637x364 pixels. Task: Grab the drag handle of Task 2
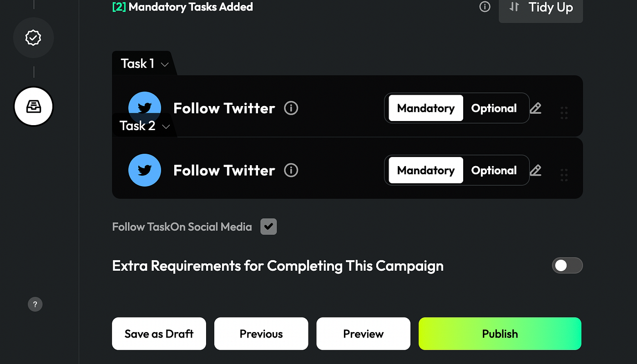[564, 175]
